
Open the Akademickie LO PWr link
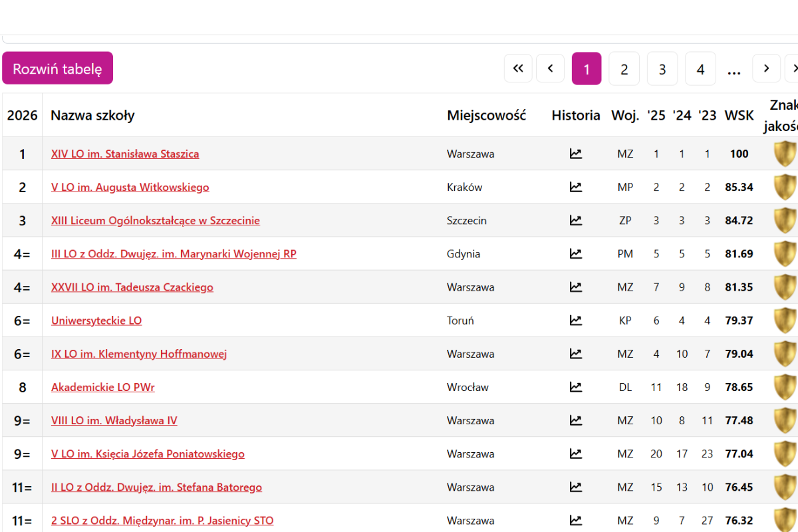(103, 387)
